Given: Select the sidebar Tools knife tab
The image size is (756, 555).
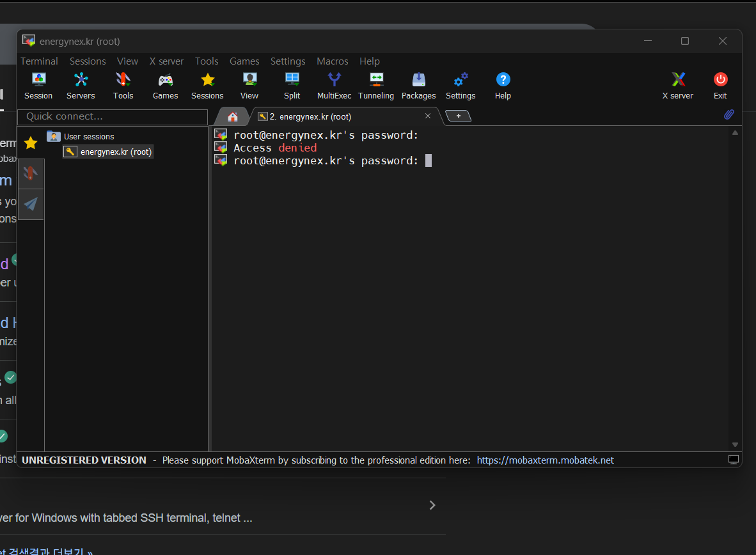Looking at the screenshot, I should pos(31,173).
